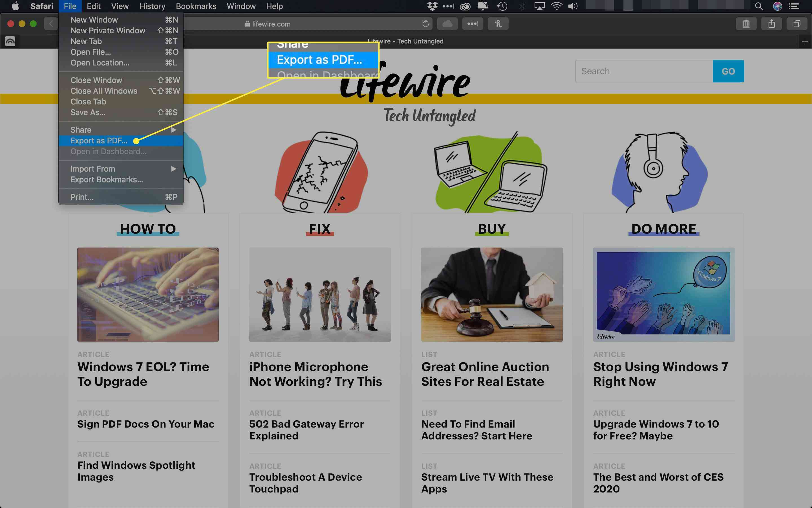Open '502 Bad Gateway Error Explained' article
812x508 pixels.
(x=306, y=430)
